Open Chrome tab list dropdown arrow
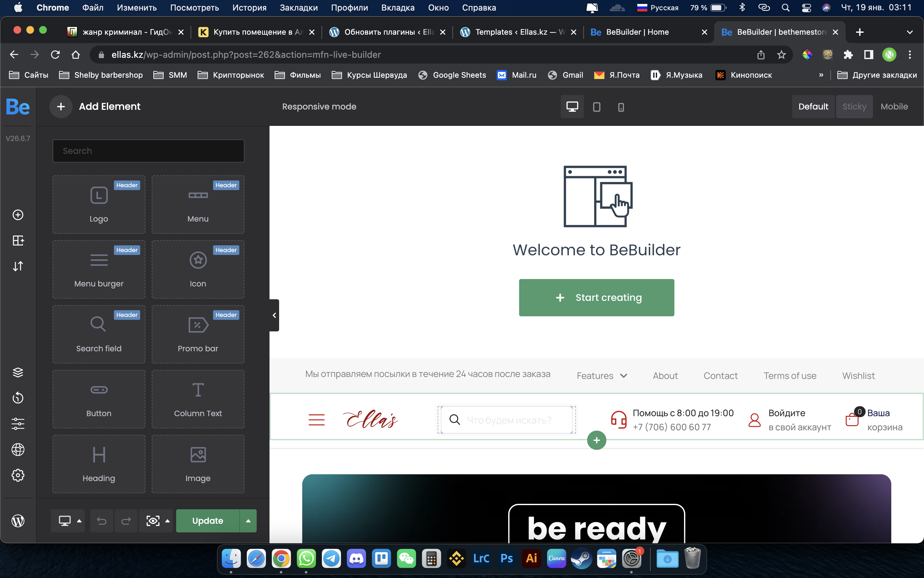The image size is (924, 578). 910,32
